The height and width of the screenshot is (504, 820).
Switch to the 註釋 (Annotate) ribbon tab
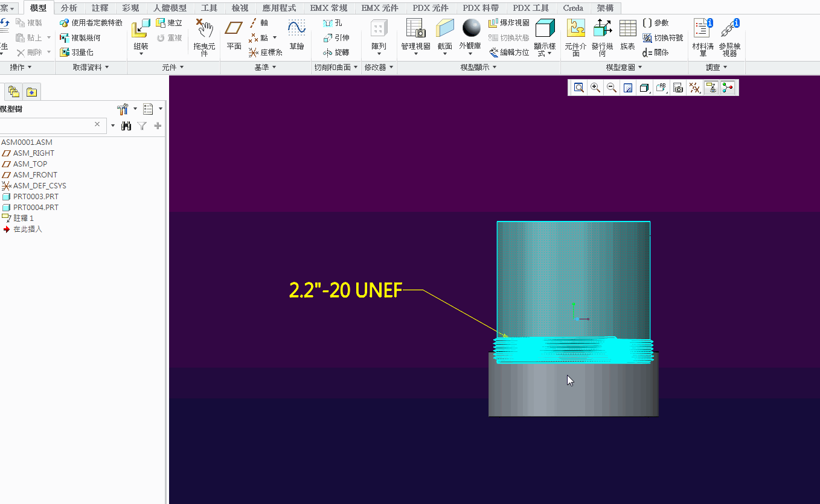coord(100,8)
